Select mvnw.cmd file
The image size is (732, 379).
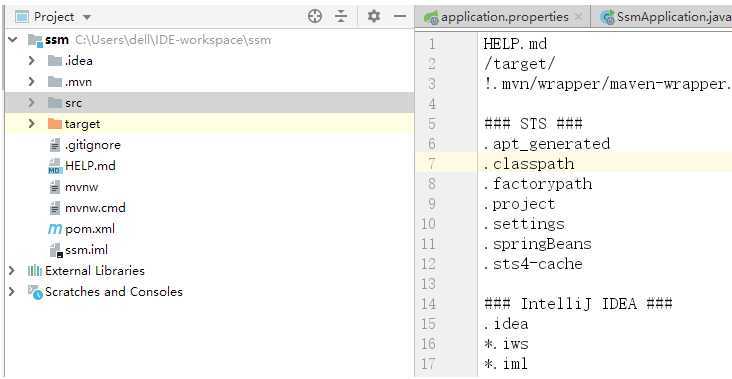[x=95, y=208]
